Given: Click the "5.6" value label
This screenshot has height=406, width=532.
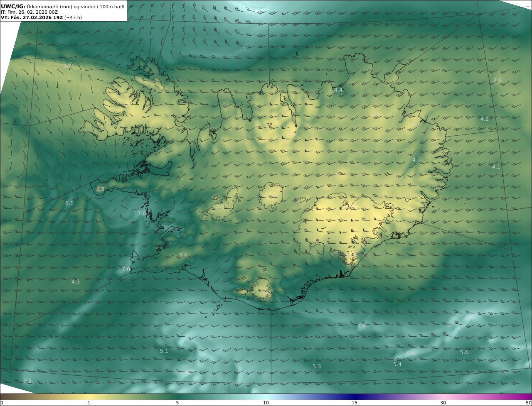Looking at the screenshot, I should [464, 352].
